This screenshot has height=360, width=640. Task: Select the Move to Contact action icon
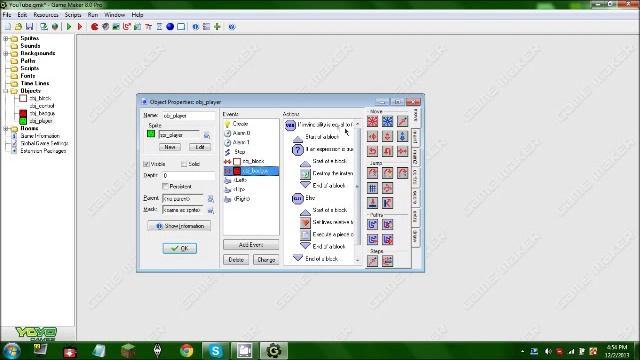click(x=372, y=203)
